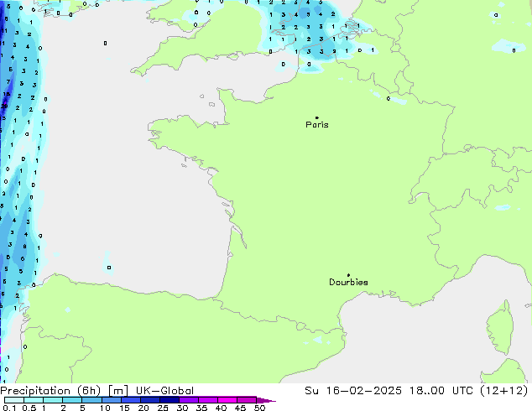
Task: Click the '0.5' legend scale value
Action: click(x=29, y=408)
